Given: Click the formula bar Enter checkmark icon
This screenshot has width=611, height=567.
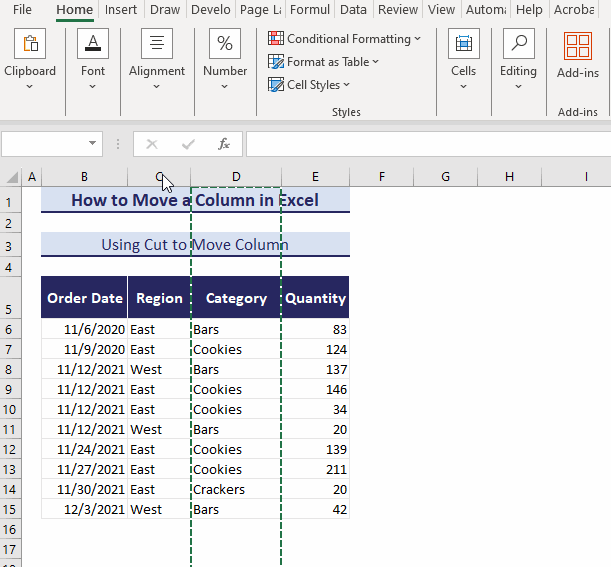Looking at the screenshot, I should 188,144.
